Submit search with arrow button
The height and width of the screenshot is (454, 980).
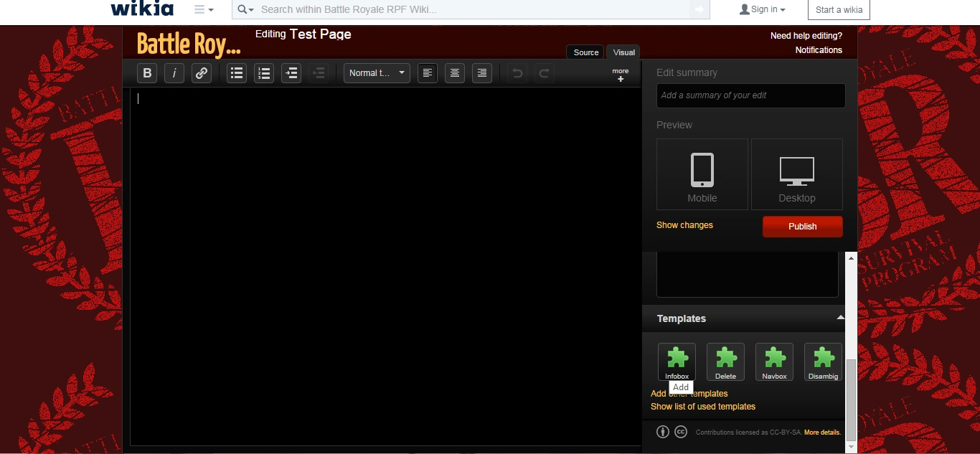pyautogui.click(x=699, y=9)
